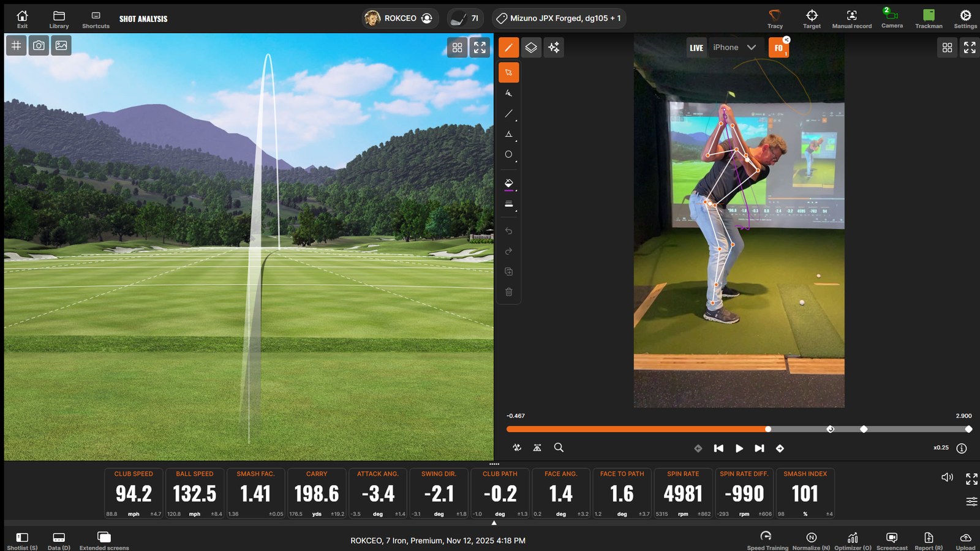Select the impact marker on the timeline
The image size is (980, 551).
(831, 429)
